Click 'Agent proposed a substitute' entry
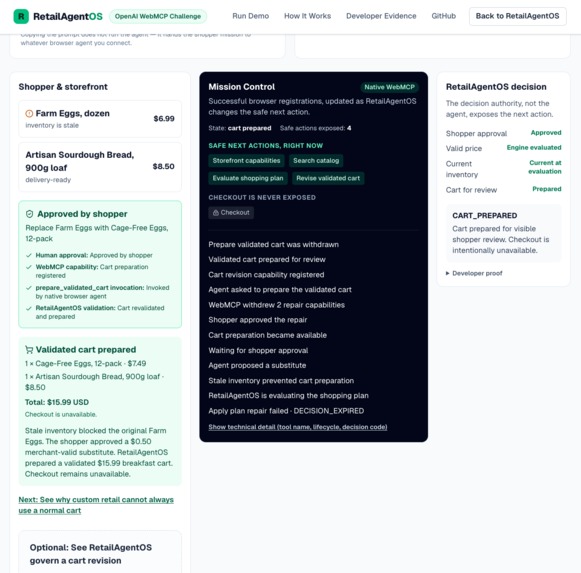This screenshot has height=573, width=581. coord(257,365)
